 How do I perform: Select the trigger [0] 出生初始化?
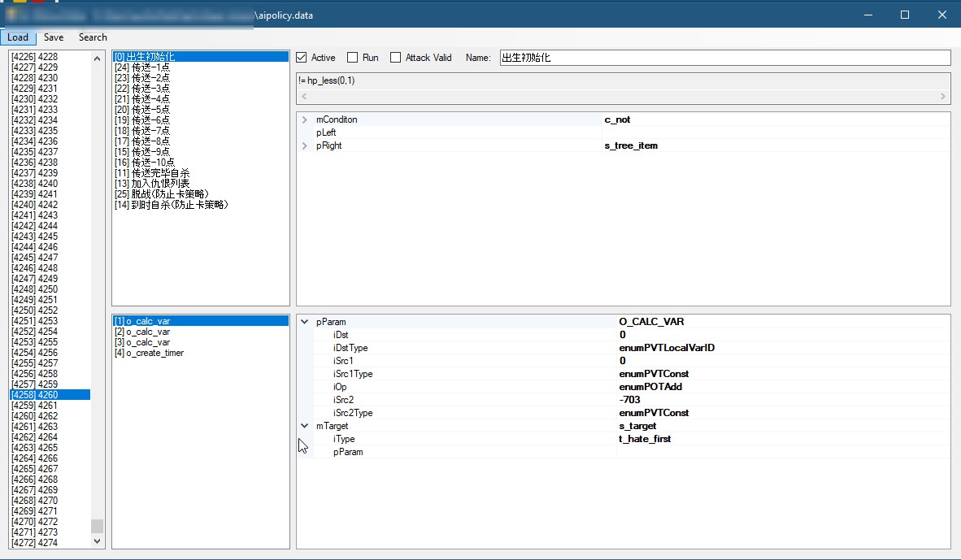point(201,56)
